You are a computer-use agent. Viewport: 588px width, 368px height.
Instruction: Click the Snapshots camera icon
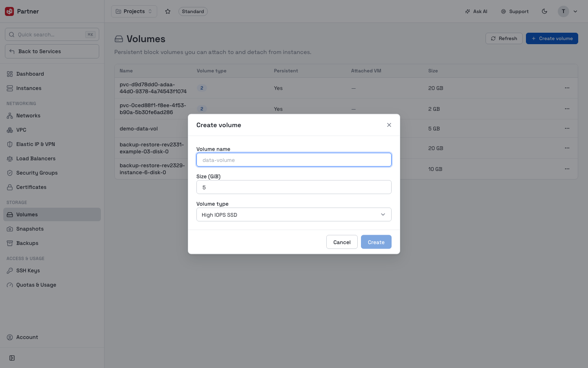[x=10, y=229]
